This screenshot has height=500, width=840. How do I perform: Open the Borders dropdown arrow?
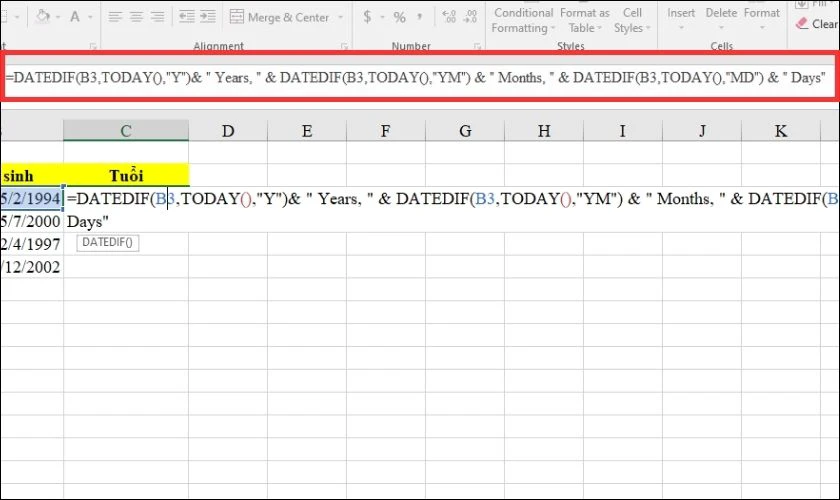tap(17, 17)
